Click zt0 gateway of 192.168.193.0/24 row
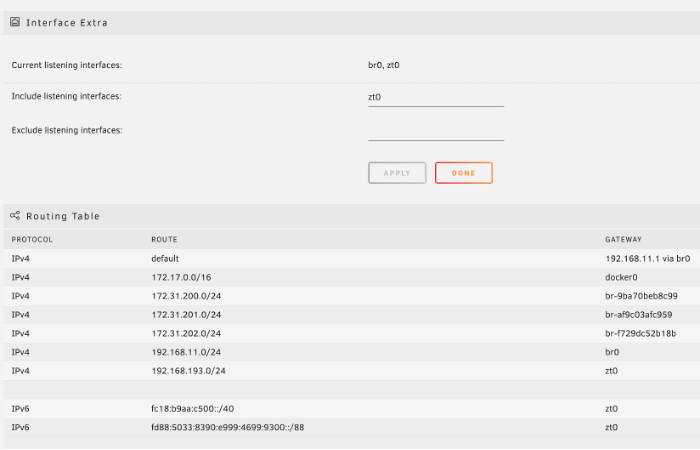The image size is (700, 450). coord(612,371)
